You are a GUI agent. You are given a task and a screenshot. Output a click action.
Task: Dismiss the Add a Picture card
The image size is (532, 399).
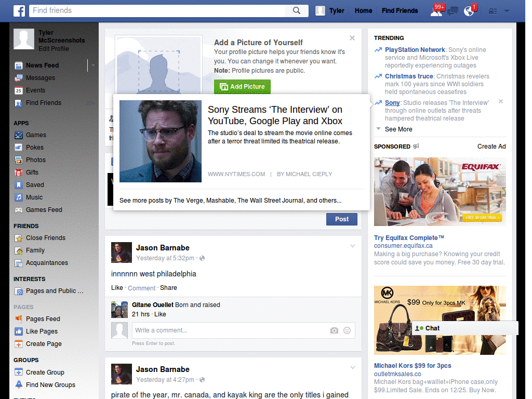(352, 38)
